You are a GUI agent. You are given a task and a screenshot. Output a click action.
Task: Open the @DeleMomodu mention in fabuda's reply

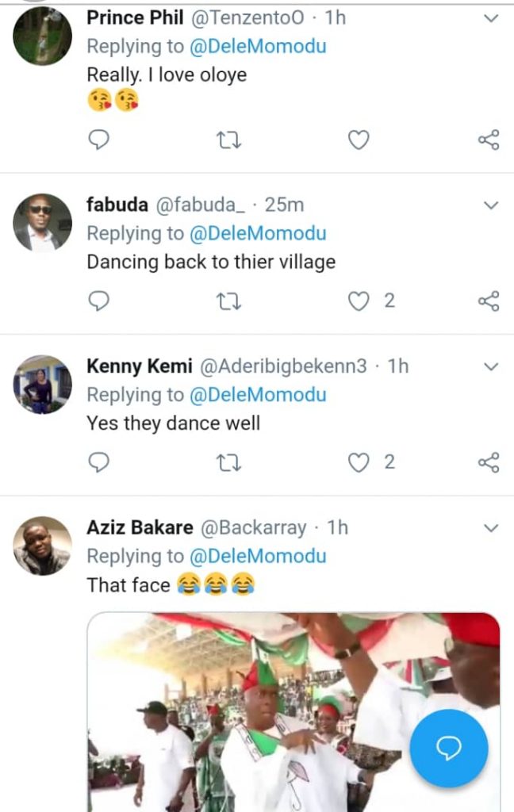click(x=259, y=234)
